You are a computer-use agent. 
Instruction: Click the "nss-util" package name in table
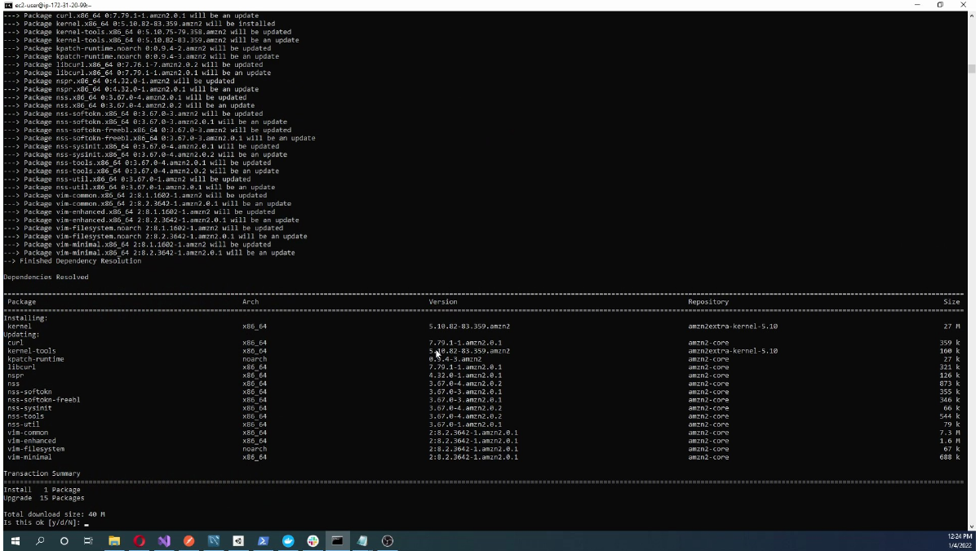[x=24, y=424]
